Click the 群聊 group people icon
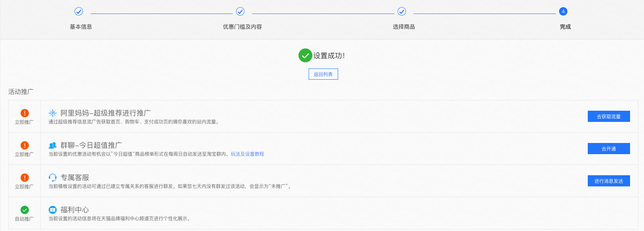This screenshot has width=644, height=231. 53,145
